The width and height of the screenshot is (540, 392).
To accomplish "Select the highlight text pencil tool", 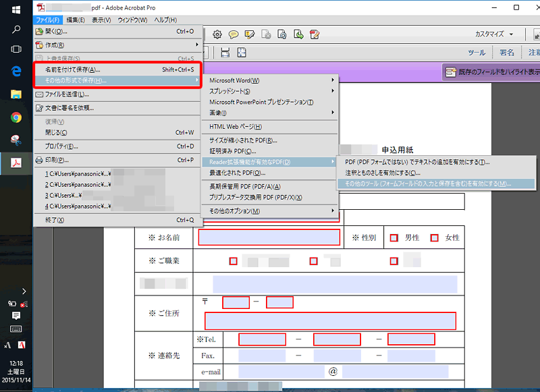I will (x=250, y=34).
